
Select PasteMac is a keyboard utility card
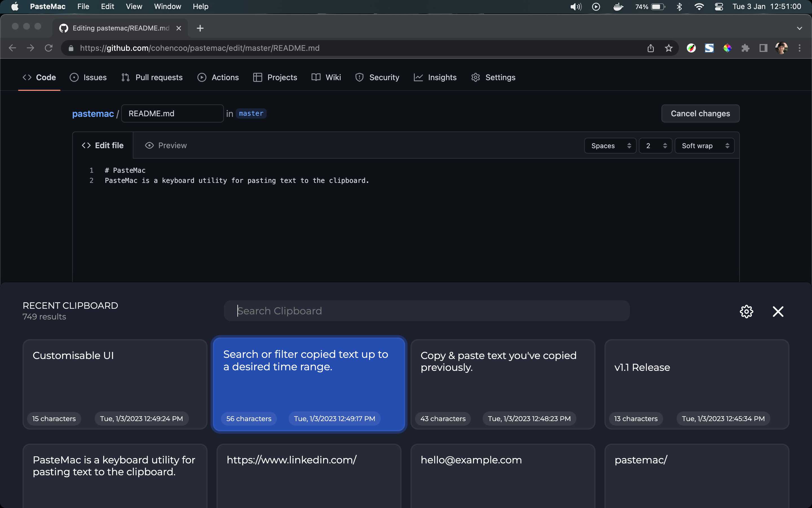click(x=115, y=476)
